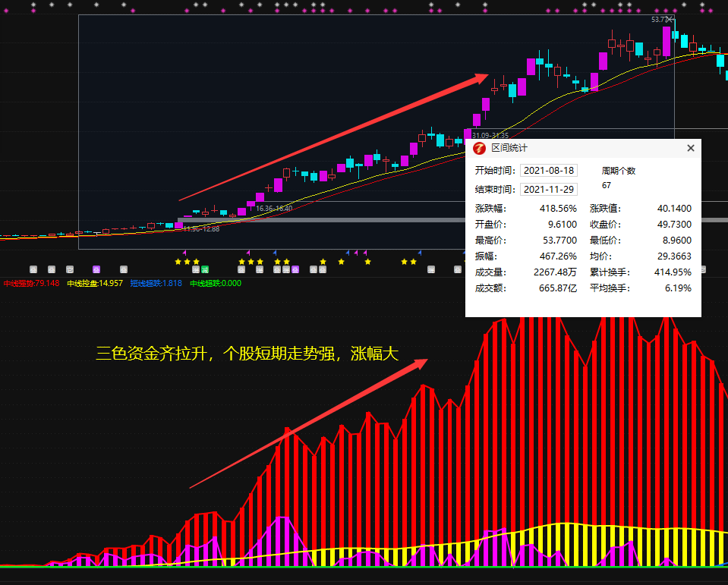728x585 pixels.
Task: Click the 16.36-16.40 gap price label
Action: 274,209
